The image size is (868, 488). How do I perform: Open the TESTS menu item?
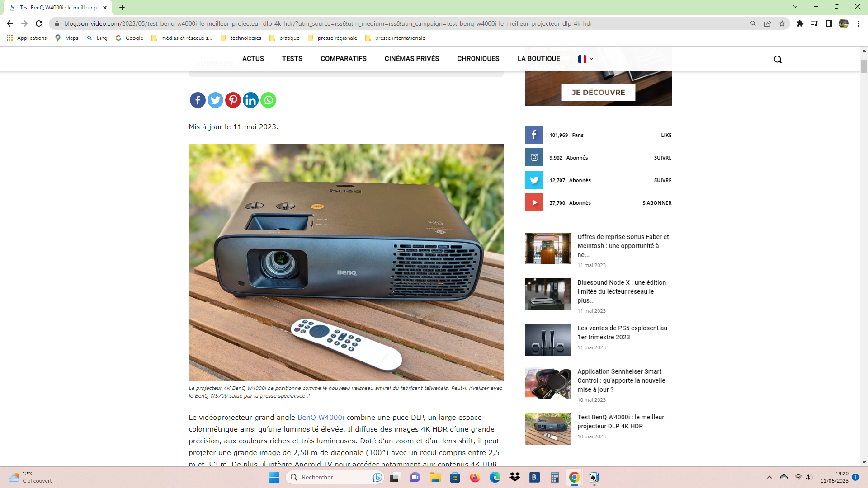click(292, 59)
